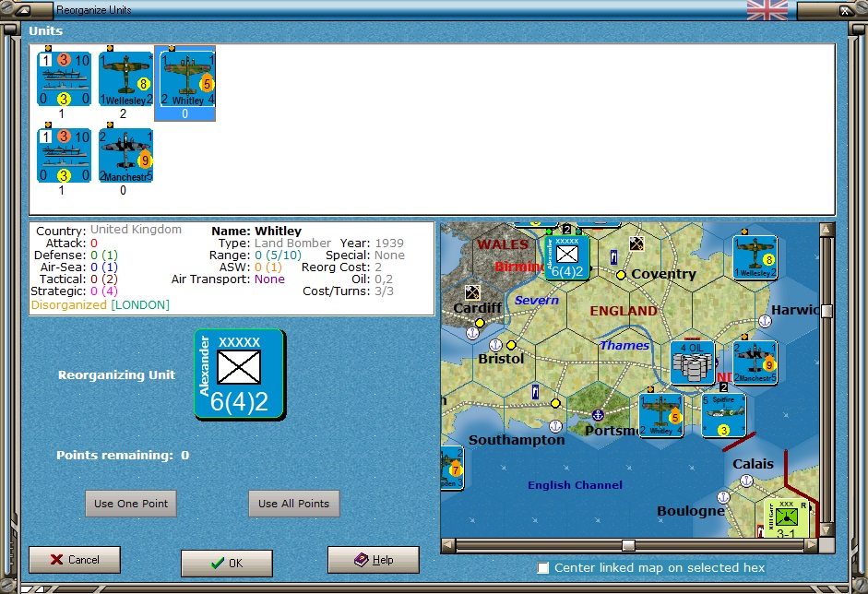The image size is (868, 594).
Task: Click the Bristol city label on map
Action: point(501,359)
